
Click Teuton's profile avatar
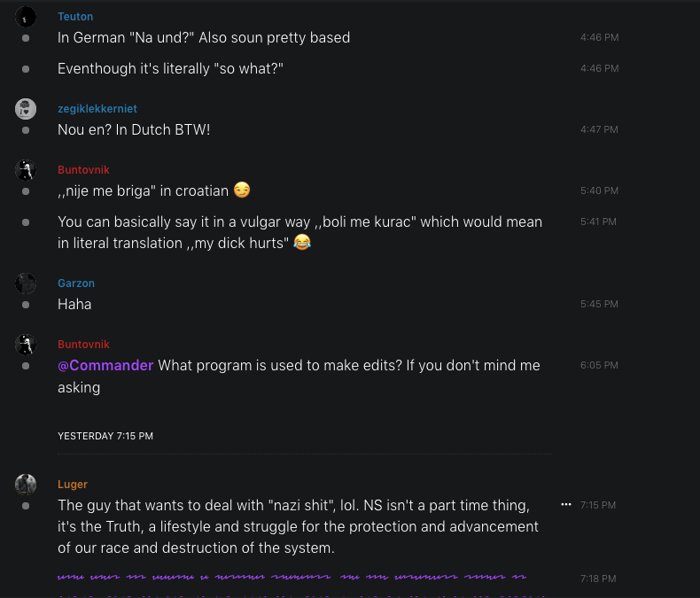coord(26,17)
